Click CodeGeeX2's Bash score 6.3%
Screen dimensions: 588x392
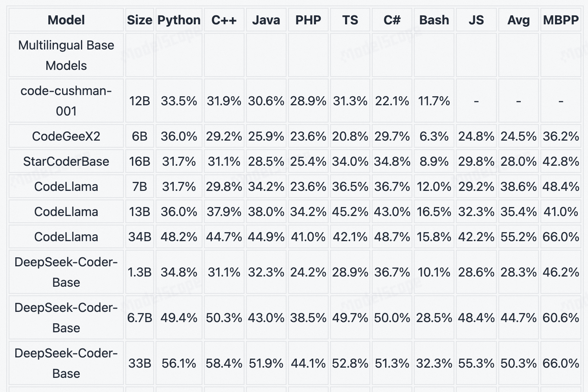pyautogui.click(x=434, y=136)
